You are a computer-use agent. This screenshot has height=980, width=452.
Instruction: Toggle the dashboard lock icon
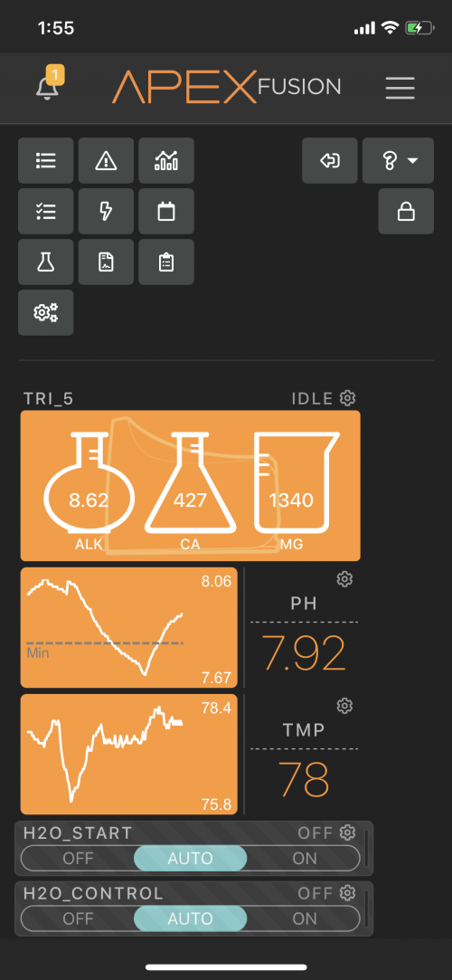(x=406, y=211)
